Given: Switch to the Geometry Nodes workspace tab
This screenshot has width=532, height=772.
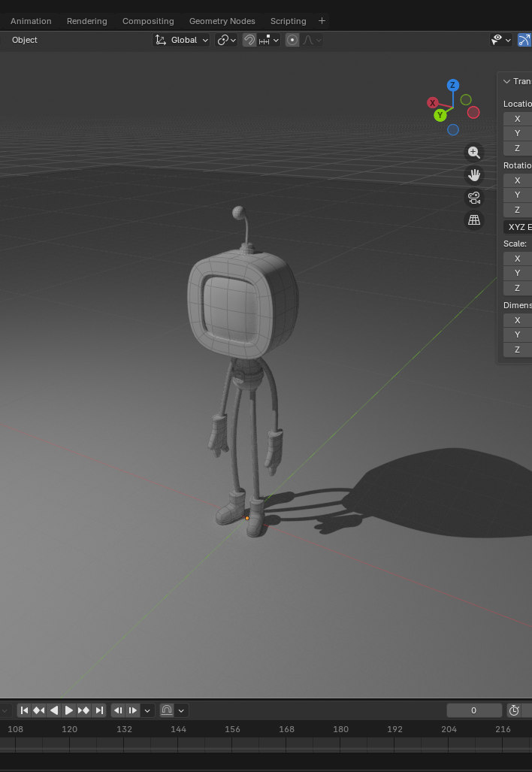Looking at the screenshot, I should [x=222, y=21].
